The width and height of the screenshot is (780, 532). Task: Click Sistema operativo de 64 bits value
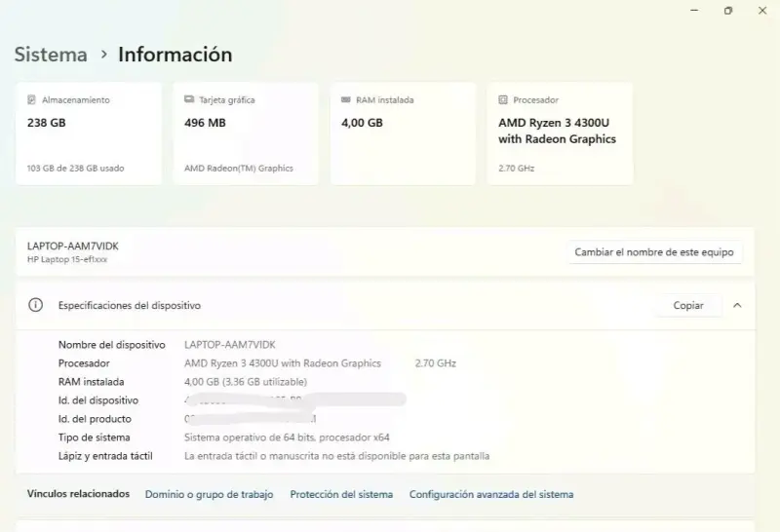point(287,437)
